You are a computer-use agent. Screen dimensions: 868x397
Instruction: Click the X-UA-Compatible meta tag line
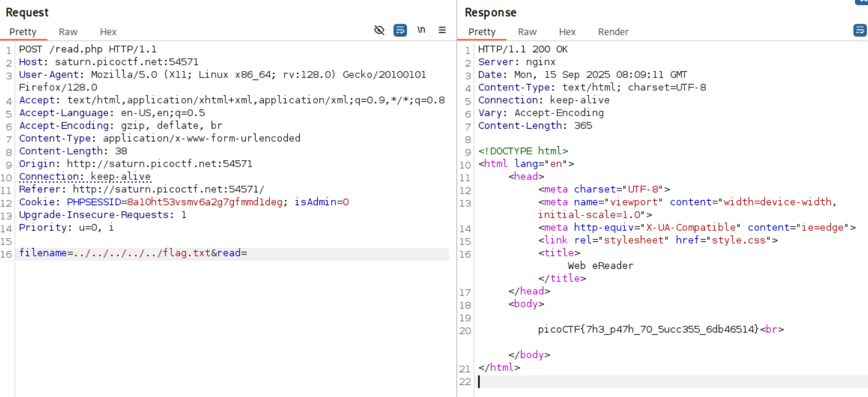click(x=697, y=228)
